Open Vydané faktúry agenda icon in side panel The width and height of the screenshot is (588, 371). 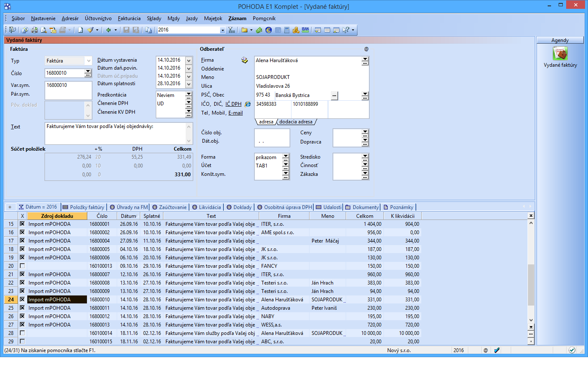click(x=560, y=53)
